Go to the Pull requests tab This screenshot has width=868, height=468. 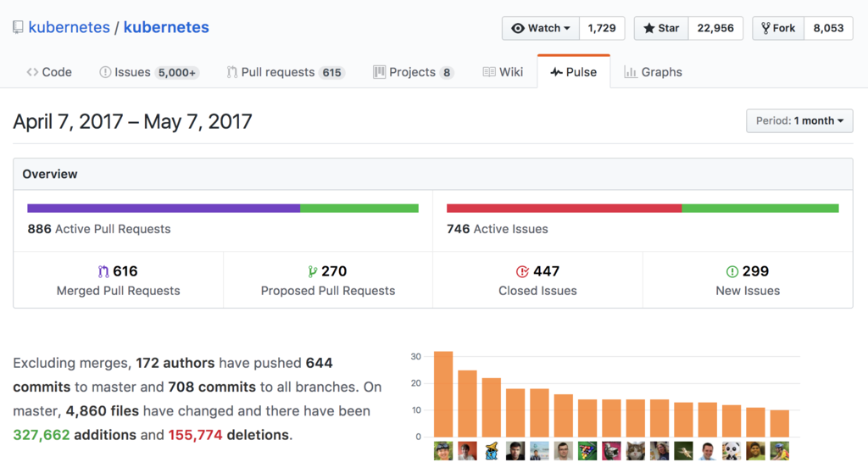point(286,72)
